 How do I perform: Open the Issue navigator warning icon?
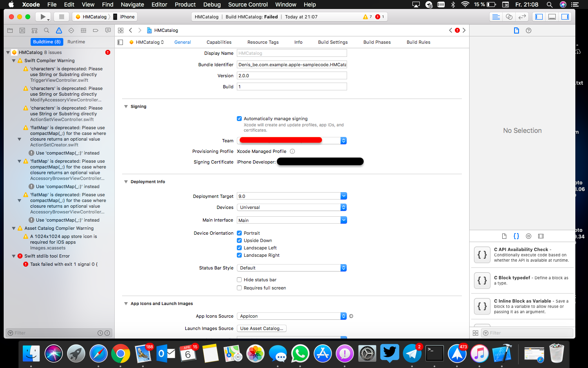pyautogui.click(x=59, y=30)
